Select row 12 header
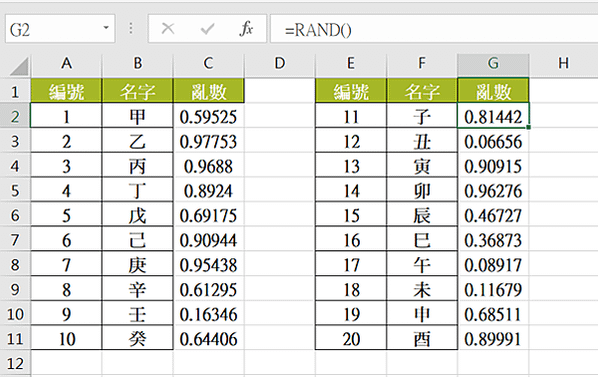This screenshot has height=377, width=598. pyautogui.click(x=15, y=363)
